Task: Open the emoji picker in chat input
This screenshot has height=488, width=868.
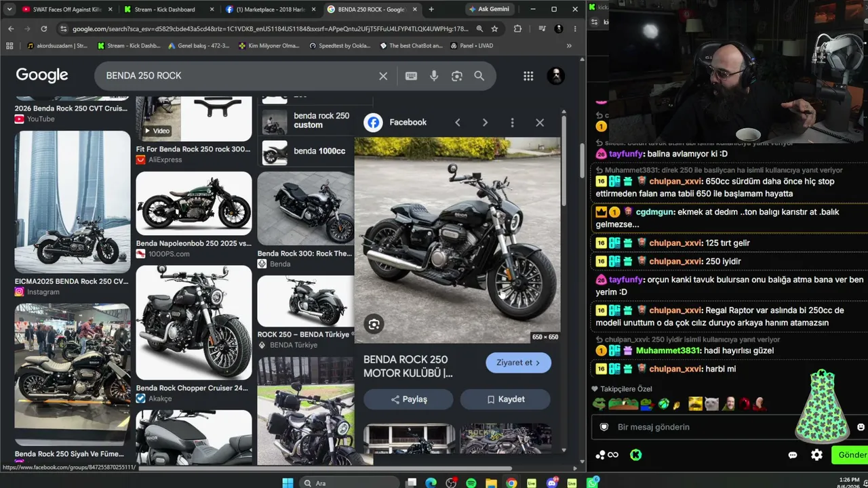Action: (861, 427)
